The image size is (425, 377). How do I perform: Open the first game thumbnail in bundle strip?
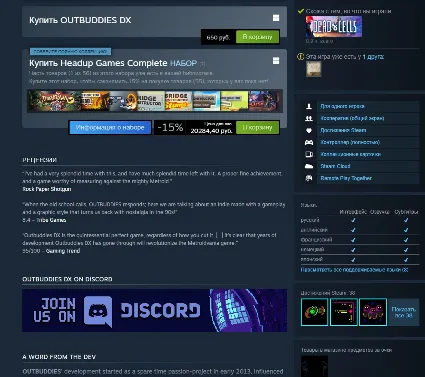pyautogui.click(x=54, y=101)
